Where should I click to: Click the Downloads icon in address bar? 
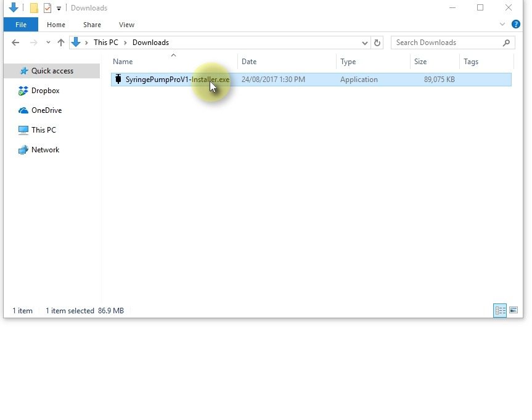click(x=76, y=42)
